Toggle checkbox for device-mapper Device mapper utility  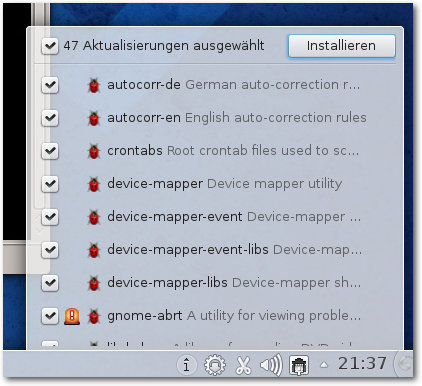coord(50,184)
